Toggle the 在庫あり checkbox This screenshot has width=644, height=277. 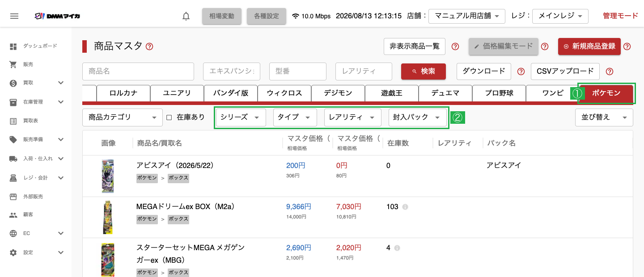(x=169, y=118)
